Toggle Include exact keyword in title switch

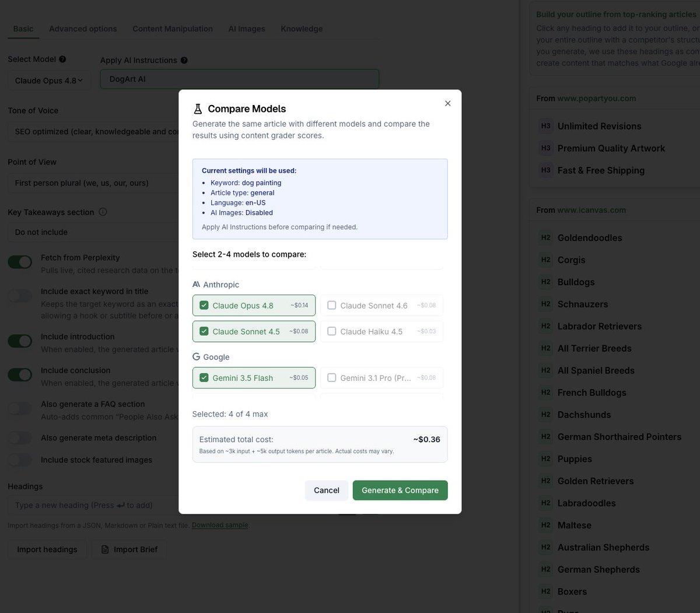pyautogui.click(x=20, y=296)
